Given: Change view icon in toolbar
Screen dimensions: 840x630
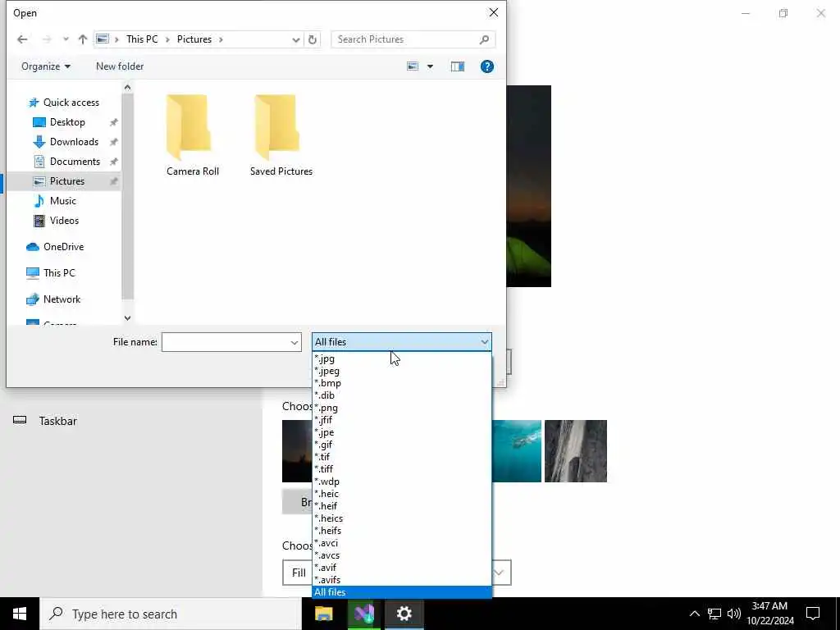Looking at the screenshot, I should tap(413, 66).
